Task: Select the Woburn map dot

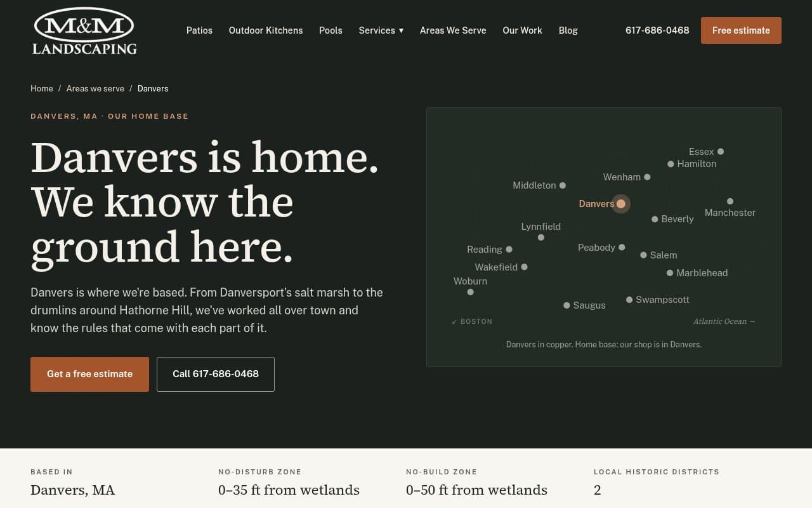Action: point(470,292)
